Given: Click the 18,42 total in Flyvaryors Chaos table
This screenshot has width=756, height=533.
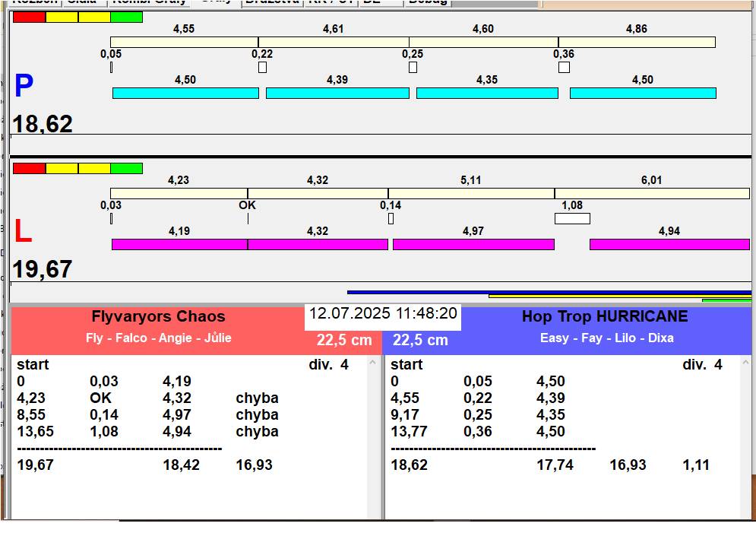Looking at the screenshot, I should [182, 465].
